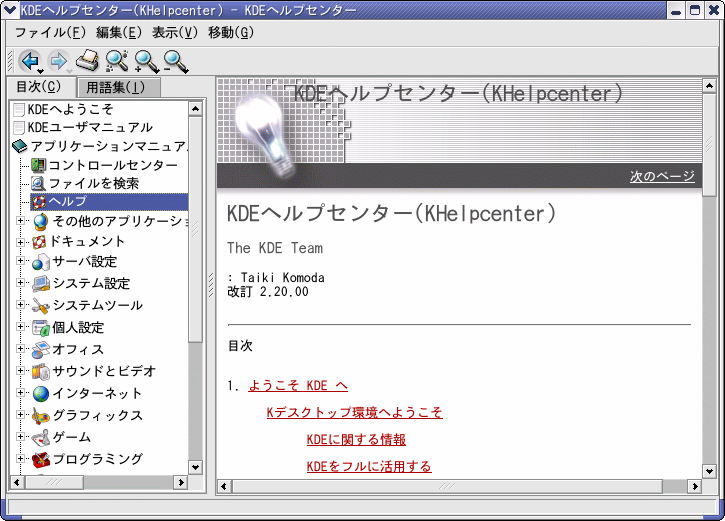This screenshot has width=725, height=521.
Task: Click the tree panel scroll-down arrow
Action: [196, 467]
